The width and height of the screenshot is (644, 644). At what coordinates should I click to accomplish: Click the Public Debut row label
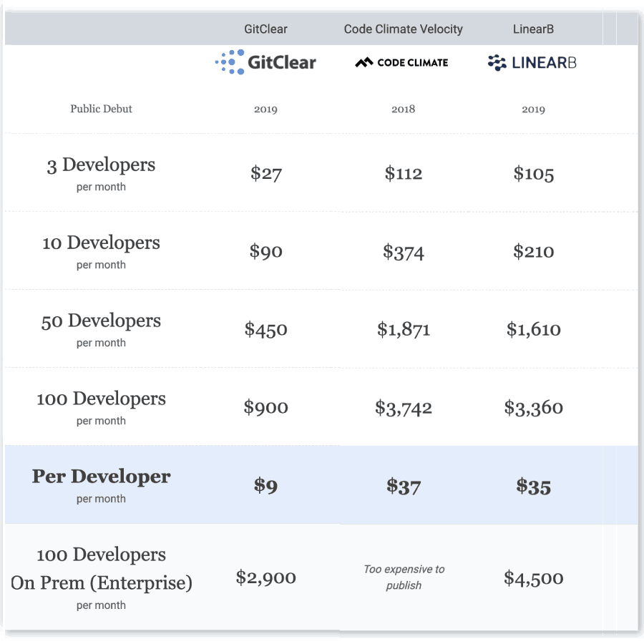coord(101,109)
